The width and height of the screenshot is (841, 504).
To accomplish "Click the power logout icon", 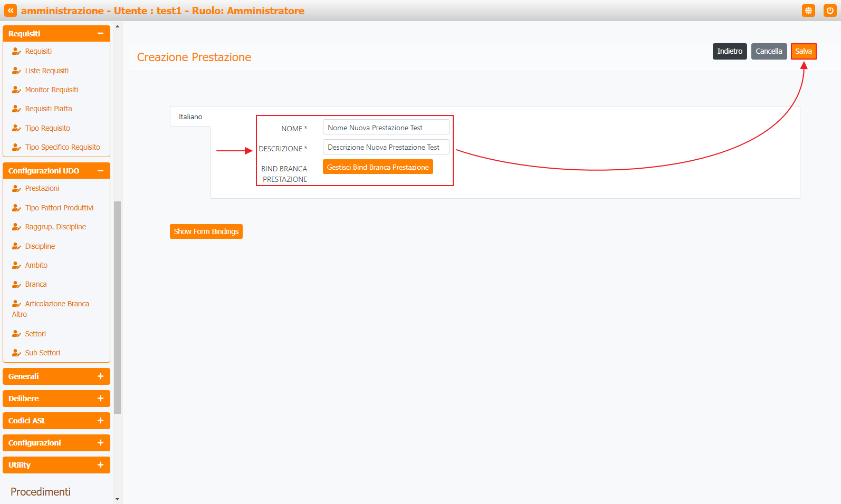I will coord(830,11).
